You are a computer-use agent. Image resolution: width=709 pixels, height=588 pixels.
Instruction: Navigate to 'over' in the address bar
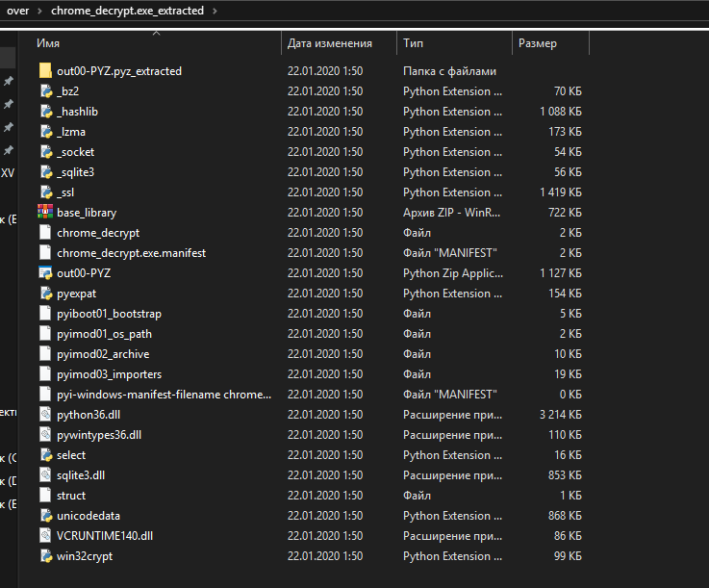[17, 11]
